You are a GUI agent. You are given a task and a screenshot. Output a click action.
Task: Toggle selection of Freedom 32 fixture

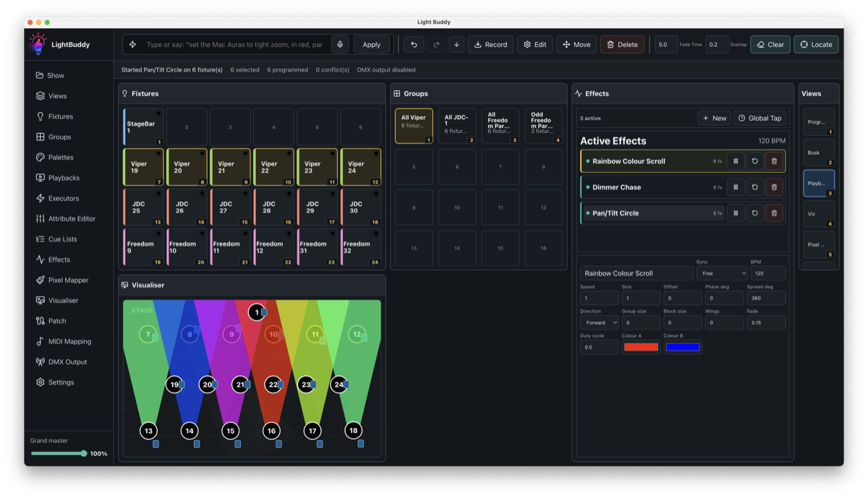pyautogui.click(x=360, y=248)
